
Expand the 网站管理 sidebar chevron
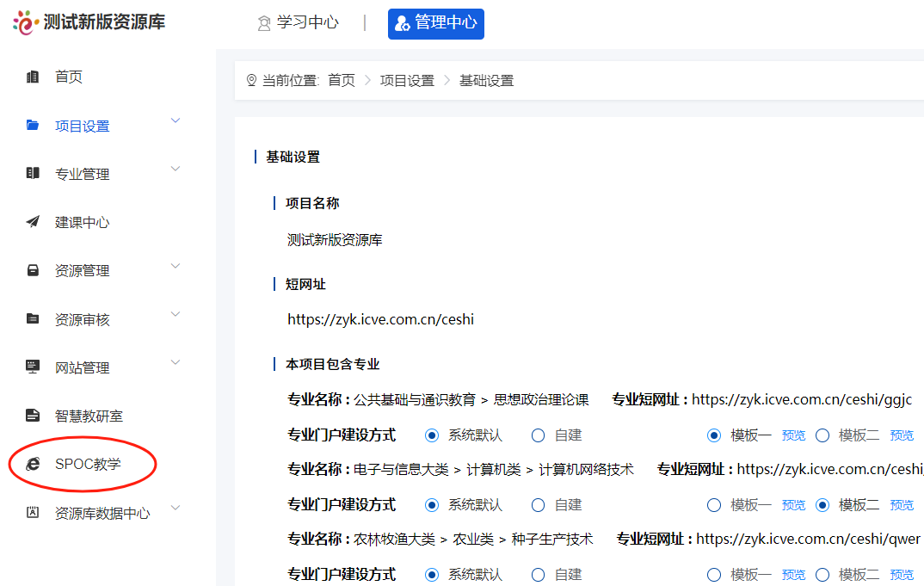point(175,362)
